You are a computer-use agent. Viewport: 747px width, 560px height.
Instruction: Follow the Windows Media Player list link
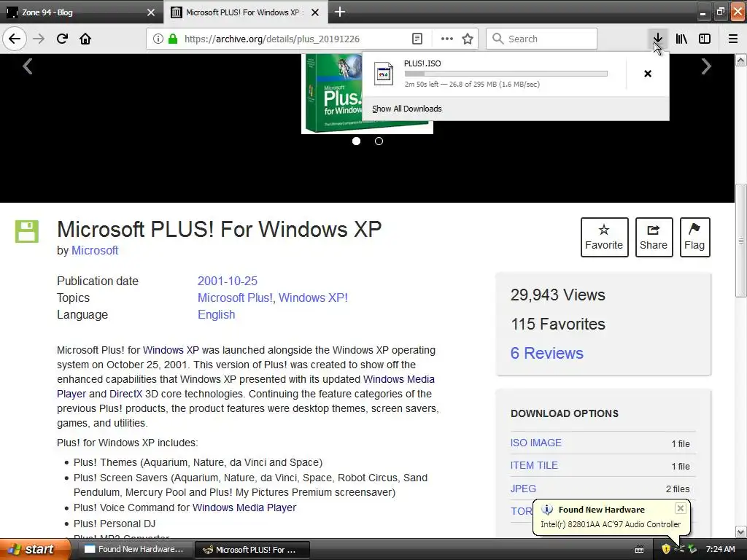[x=244, y=507]
